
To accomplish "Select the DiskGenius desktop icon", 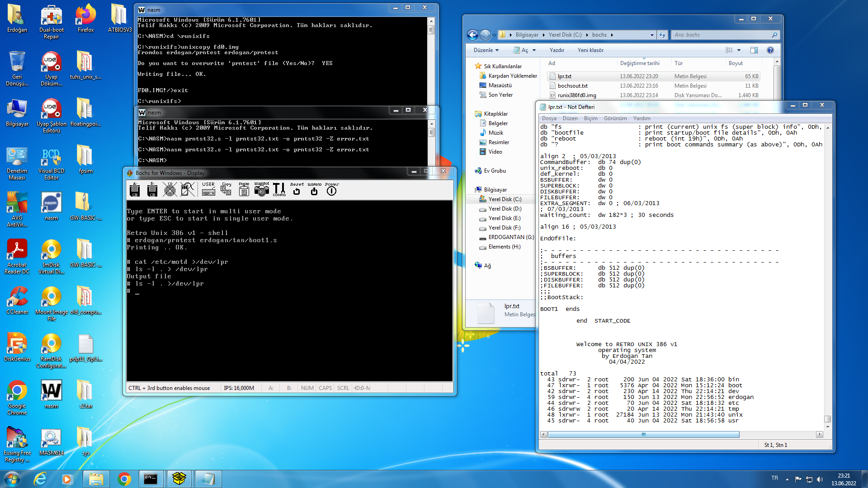I will coord(17,347).
